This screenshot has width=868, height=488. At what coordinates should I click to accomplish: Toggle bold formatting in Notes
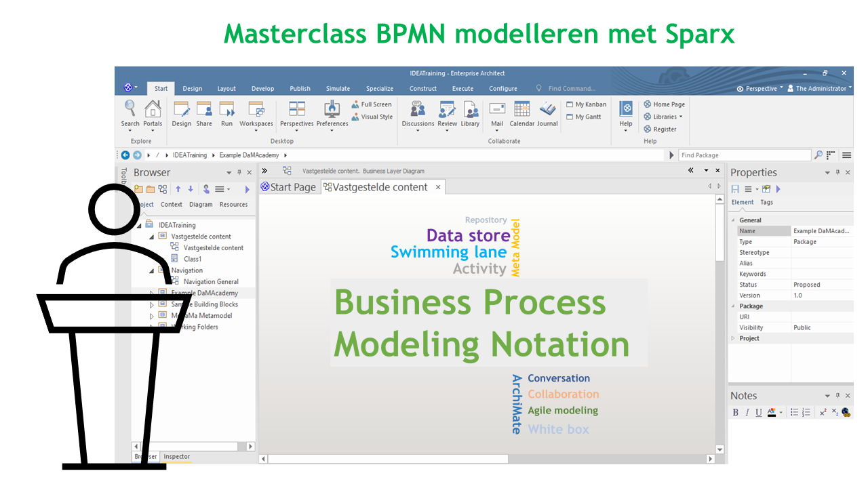pyautogui.click(x=736, y=413)
